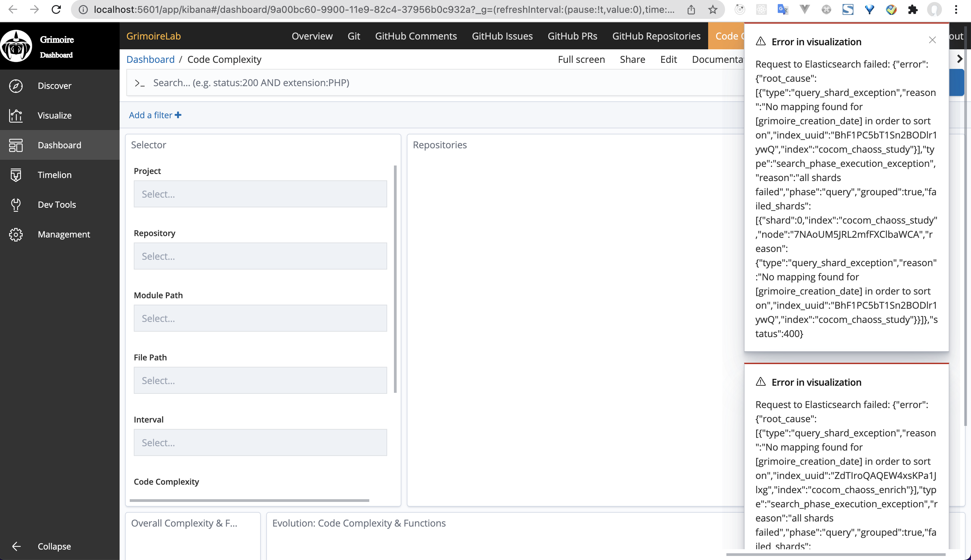The image size is (971, 560).
Task: Open the Project selector dropdown
Action: pos(260,194)
